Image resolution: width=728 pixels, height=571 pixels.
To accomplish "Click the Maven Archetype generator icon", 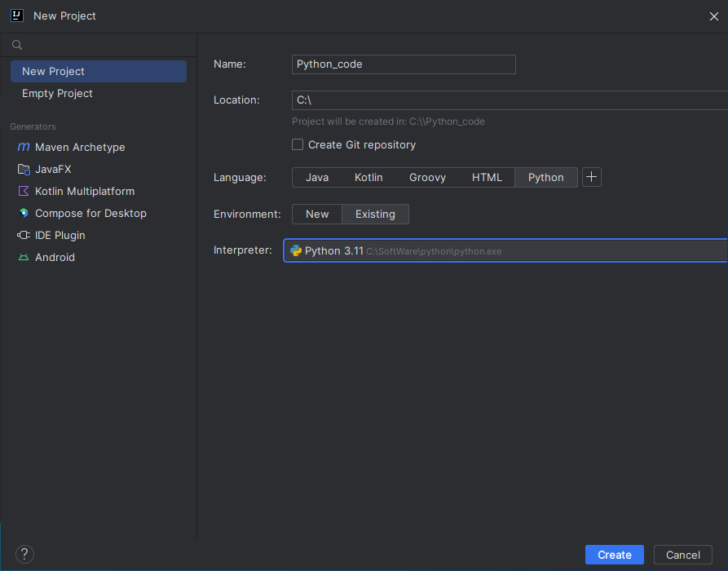I will [23, 147].
